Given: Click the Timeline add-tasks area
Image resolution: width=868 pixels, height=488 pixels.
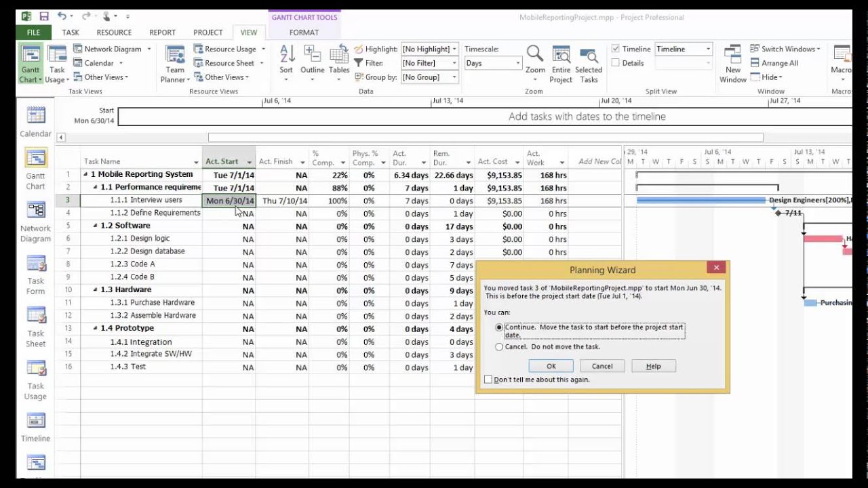Looking at the screenshot, I should [x=485, y=117].
